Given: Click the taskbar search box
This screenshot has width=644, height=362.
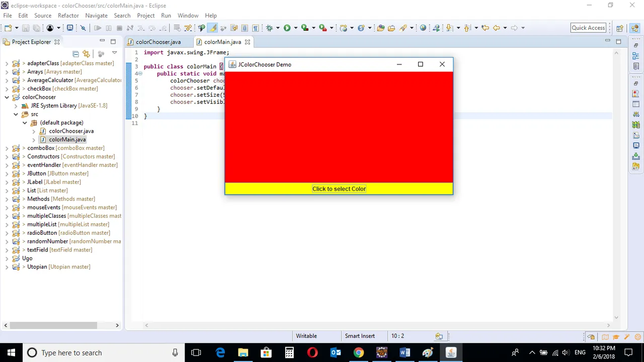Looking at the screenshot, I should click(104, 352).
